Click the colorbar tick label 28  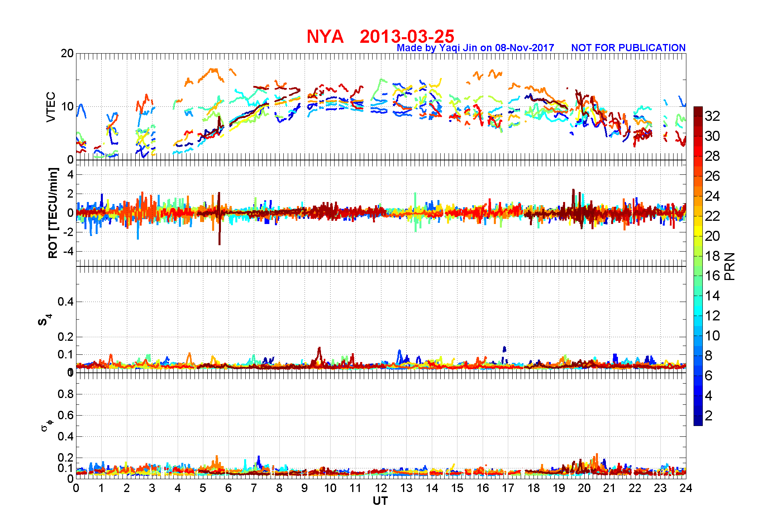[x=712, y=156]
